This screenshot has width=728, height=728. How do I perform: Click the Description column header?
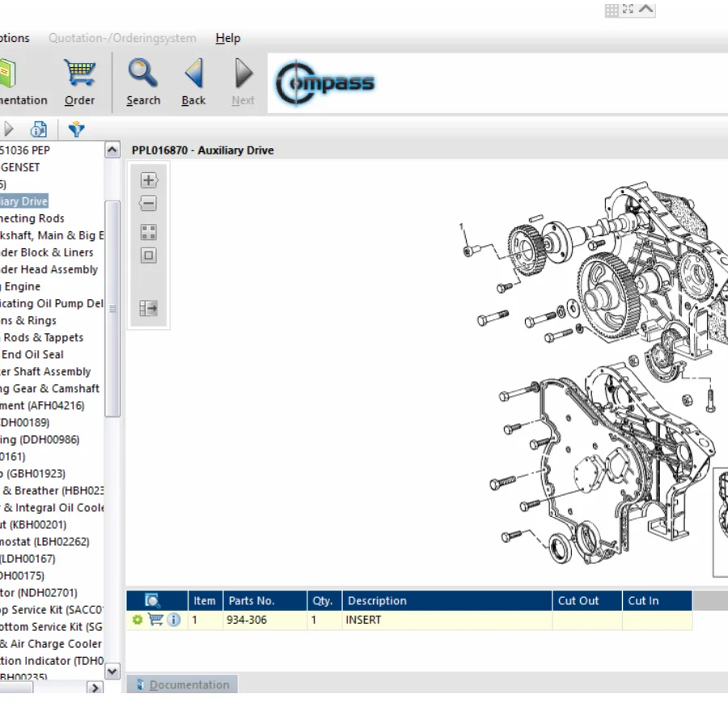(377, 600)
